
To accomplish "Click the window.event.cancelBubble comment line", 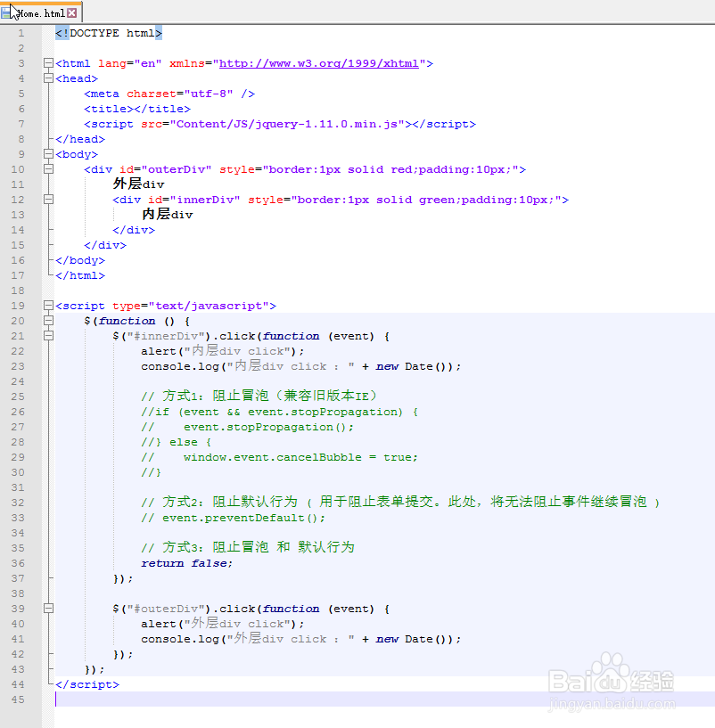I will (279, 457).
